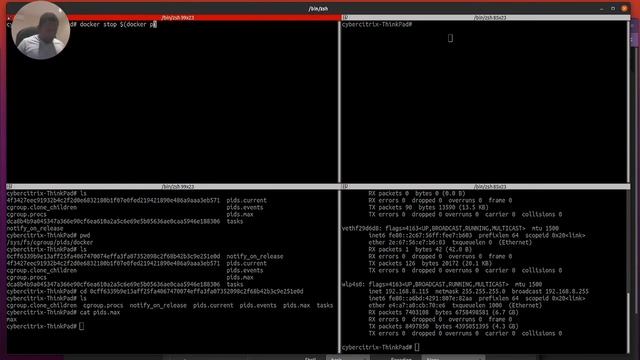
Task: Click the window title /bin/zsh
Action: click(x=318, y=8)
